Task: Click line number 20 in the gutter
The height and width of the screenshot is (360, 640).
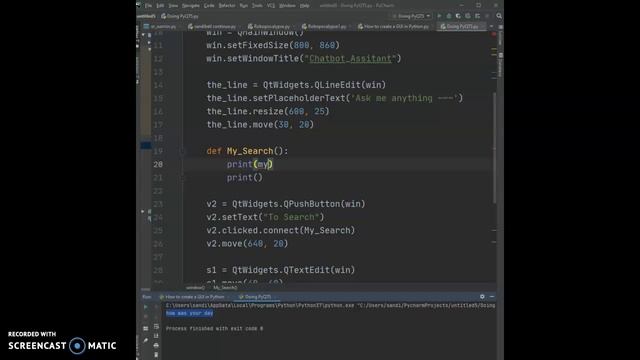Action: pyautogui.click(x=158, y=164)
